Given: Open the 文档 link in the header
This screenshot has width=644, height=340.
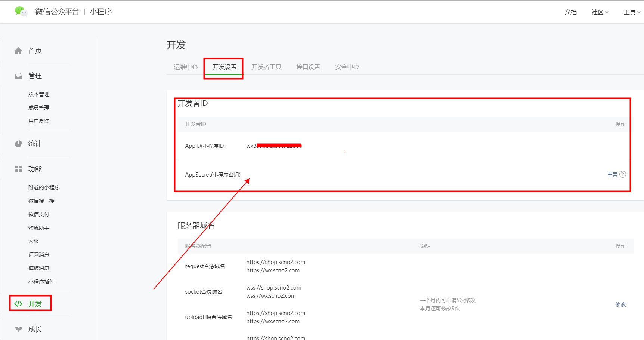Looking at the screenshot, I should (571, 12).
